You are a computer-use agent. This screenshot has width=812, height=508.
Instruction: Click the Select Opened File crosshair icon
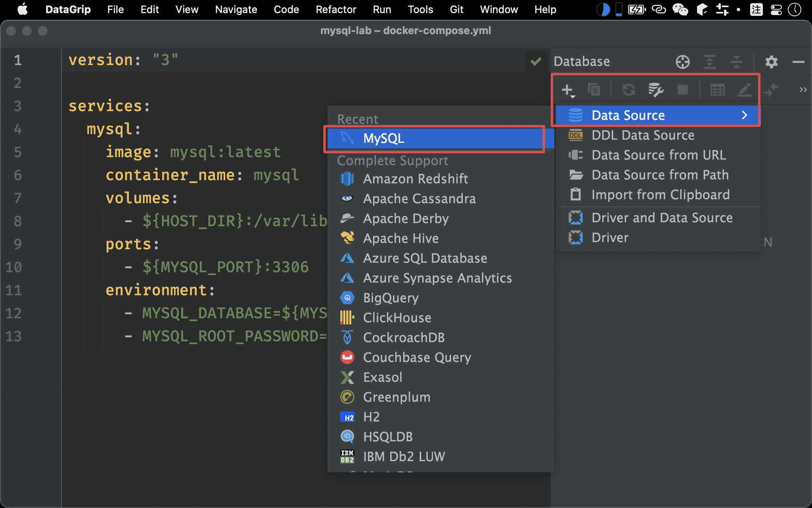(682, 62)
